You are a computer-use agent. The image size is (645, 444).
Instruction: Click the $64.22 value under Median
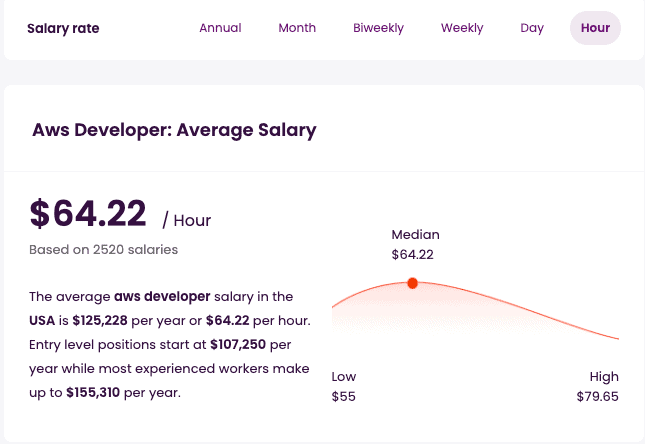coord(412,255)
